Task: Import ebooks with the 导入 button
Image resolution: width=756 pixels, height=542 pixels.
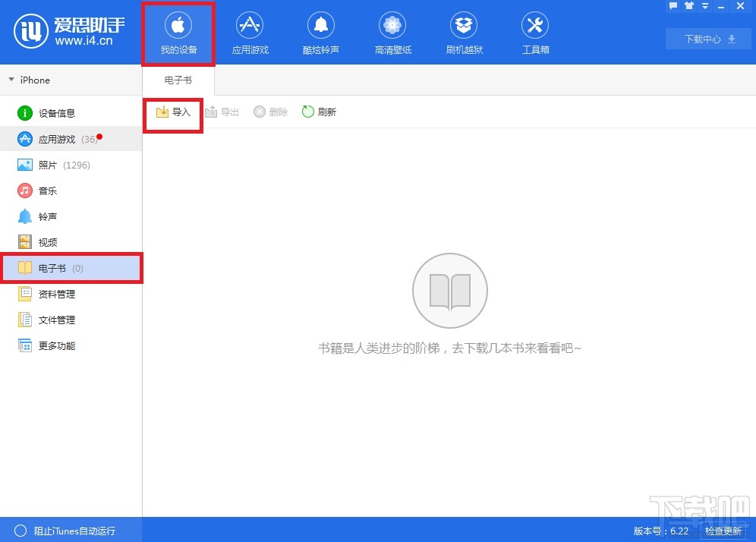Action: [172, 112]
